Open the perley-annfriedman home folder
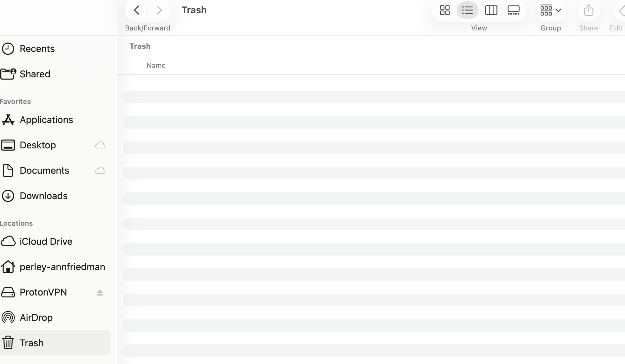The image size is (625, 364). click(62, 267)
